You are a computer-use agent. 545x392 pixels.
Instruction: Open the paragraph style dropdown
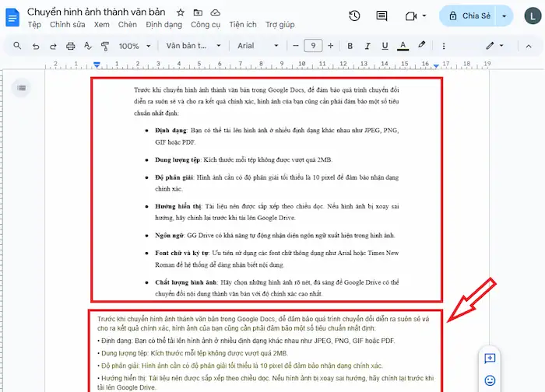[x=192, y=46]
